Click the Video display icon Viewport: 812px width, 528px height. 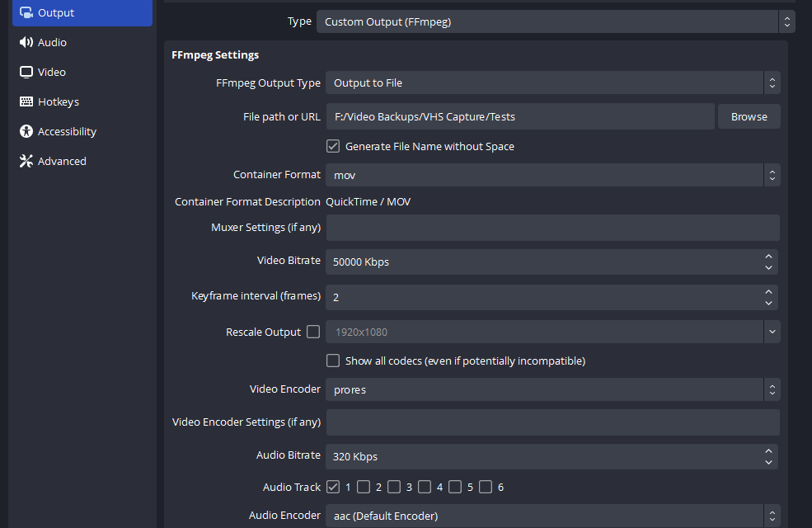(26, 73)
